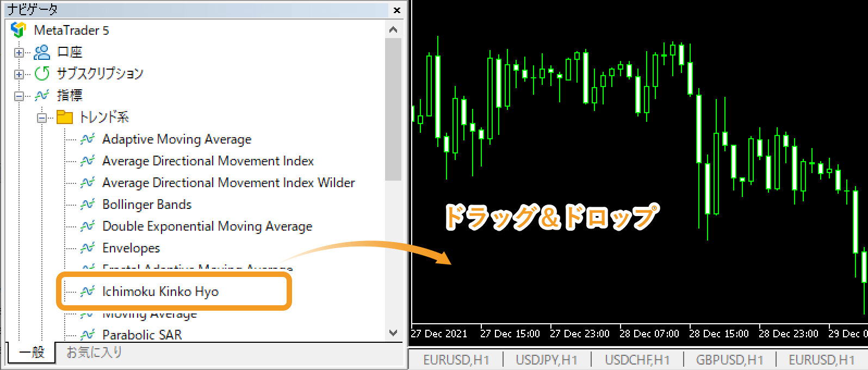Select Adaptive Moving Average indicator

pos(177,139)
